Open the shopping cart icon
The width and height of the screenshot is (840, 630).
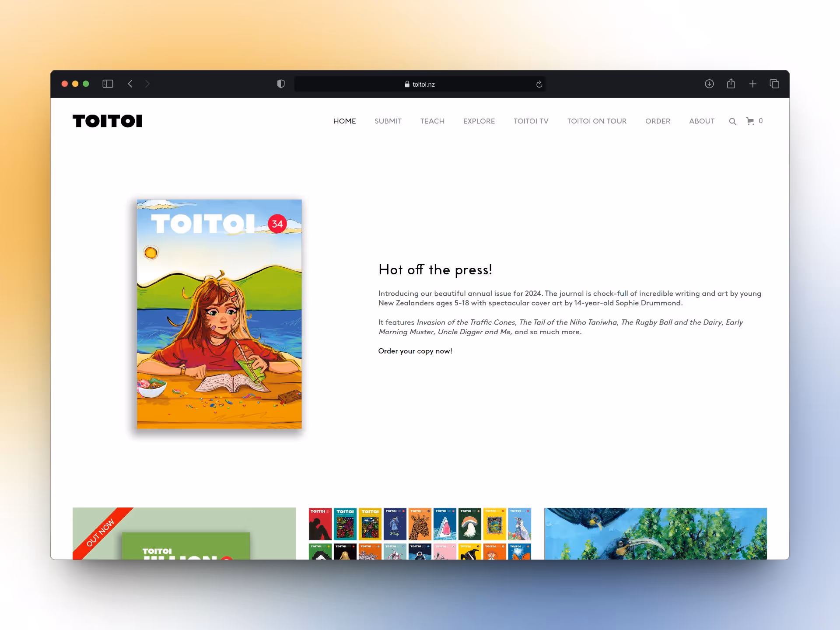pos(750,121)
